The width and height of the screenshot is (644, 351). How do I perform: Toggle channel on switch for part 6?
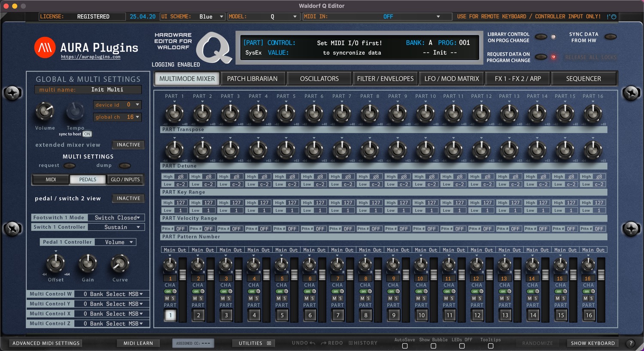pyautogui.click(x=310, y=291)
